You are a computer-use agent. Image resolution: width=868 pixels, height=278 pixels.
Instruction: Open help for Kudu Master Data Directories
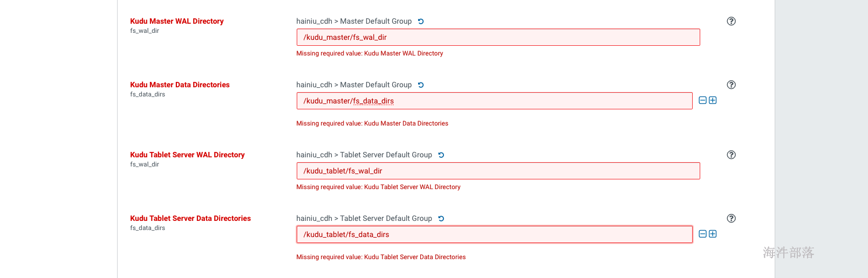click(731, 85)
